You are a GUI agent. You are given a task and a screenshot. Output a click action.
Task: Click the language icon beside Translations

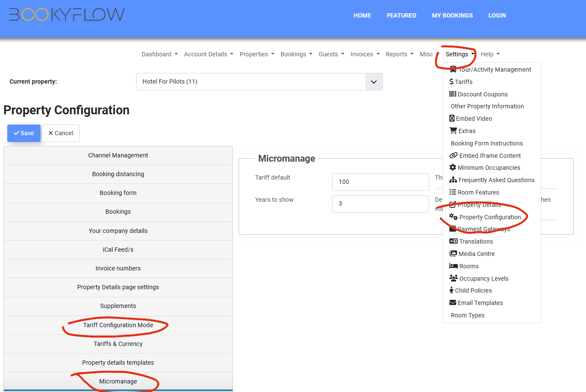pyautogui.click(x=453, y=241)
